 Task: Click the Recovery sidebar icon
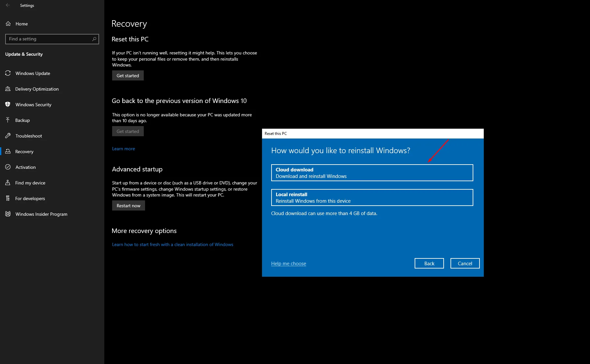[x=8, y=151]
